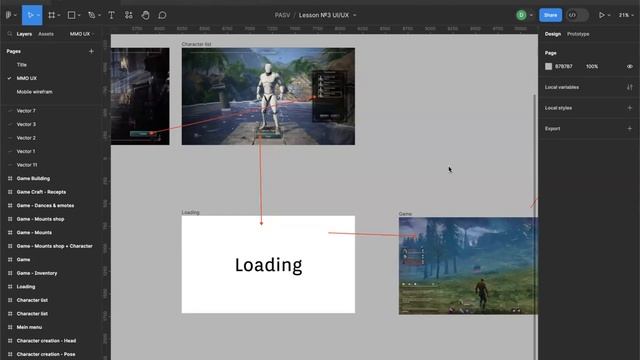
Task: Open the Figma main menu
Action: tap(9, 15)
